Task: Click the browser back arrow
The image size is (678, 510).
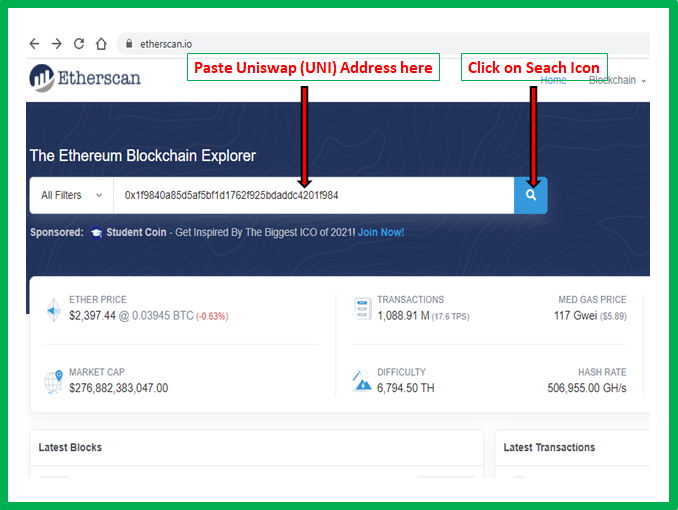Action: click(x=34, y=44)
